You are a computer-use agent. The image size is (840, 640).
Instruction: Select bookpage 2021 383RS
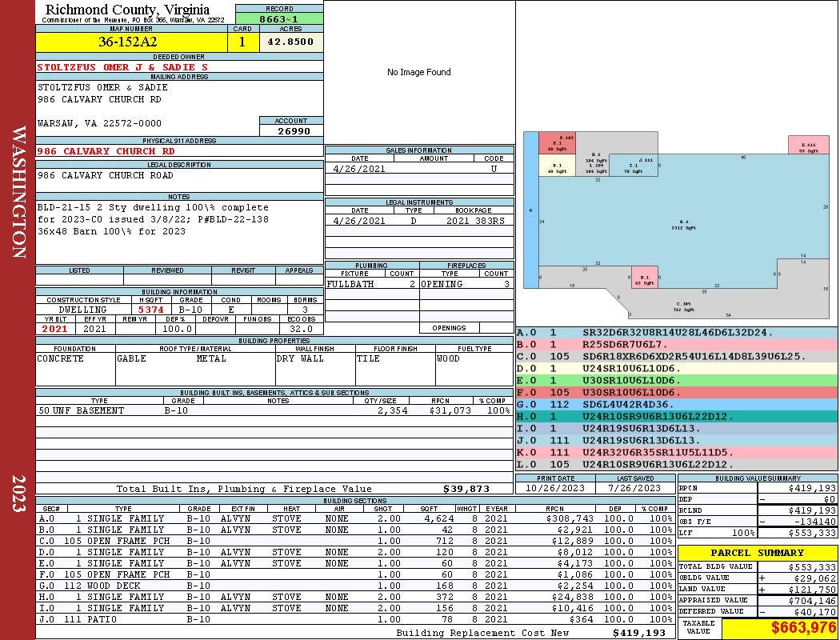point(475,221)
